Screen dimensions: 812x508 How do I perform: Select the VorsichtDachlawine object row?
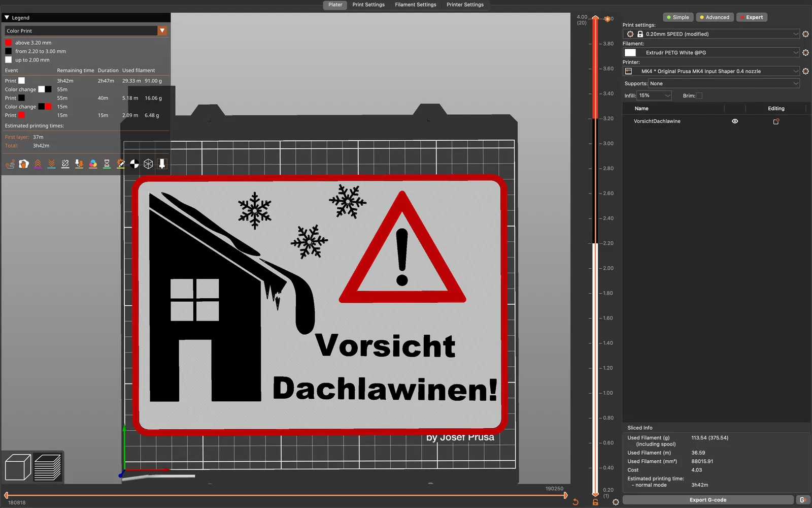point(716,121)
